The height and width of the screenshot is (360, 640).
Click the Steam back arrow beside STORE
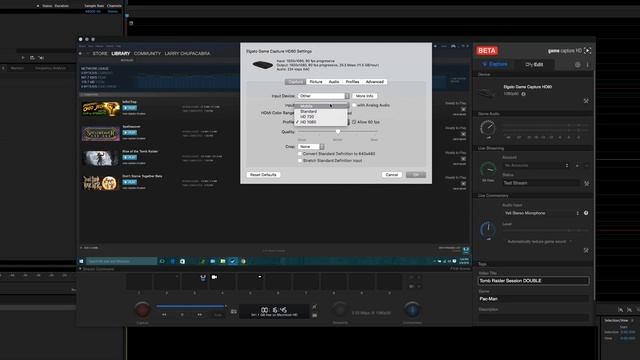[80, 53]
